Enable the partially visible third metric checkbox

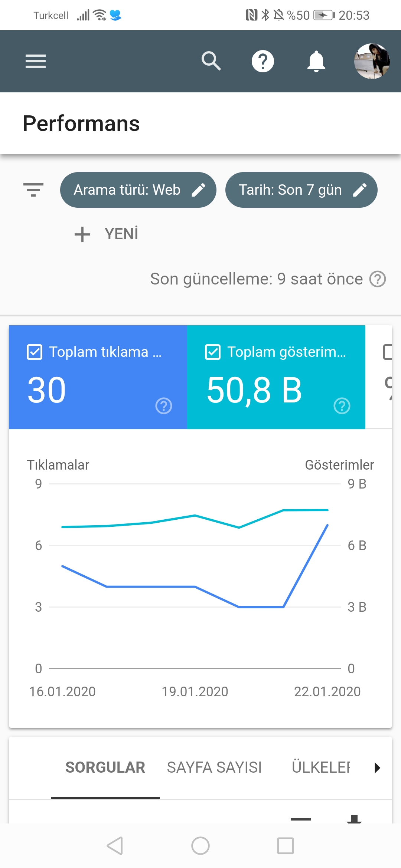tap(388, 352)
